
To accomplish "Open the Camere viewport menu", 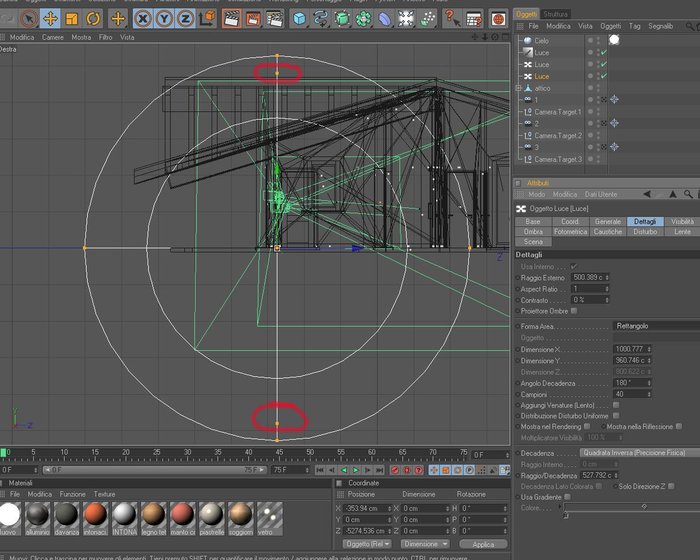I will (x=53, y=37).
